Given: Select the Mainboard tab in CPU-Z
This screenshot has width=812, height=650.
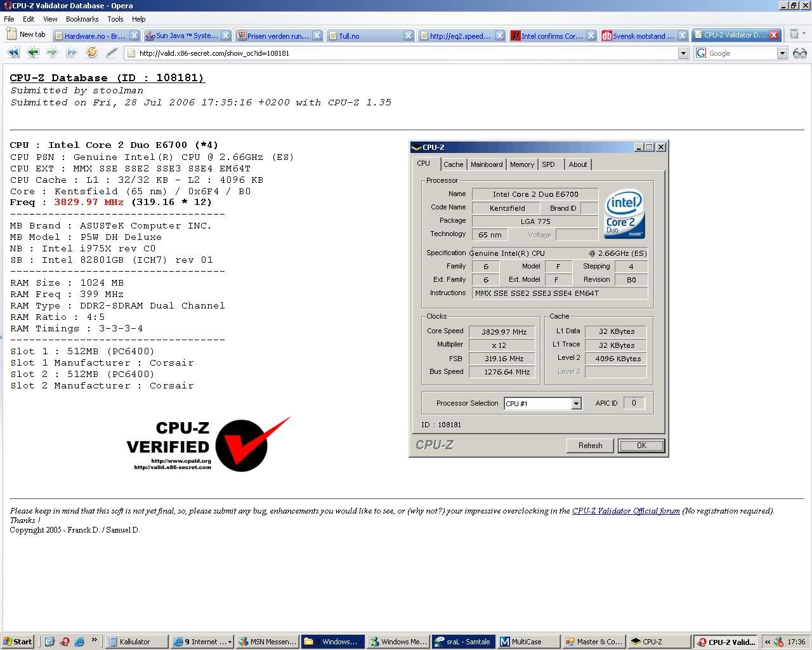Looking at the screenshot, I should point(487,164).
